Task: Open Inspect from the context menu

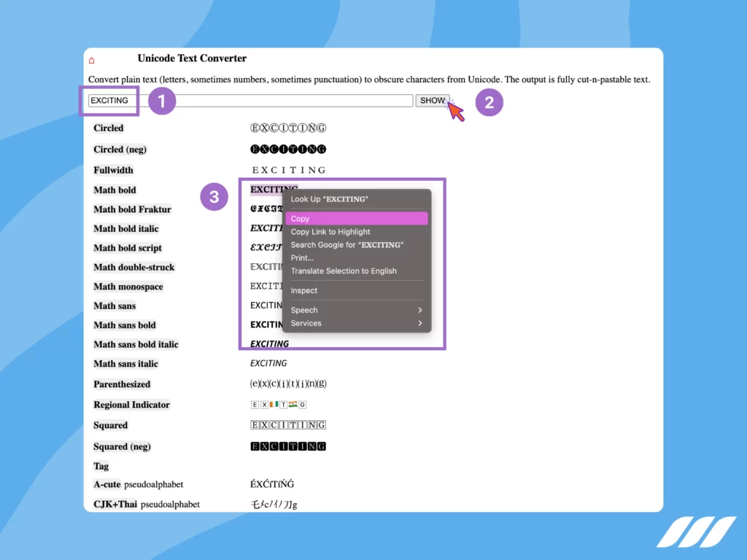Action: click(x=304, y=290)
